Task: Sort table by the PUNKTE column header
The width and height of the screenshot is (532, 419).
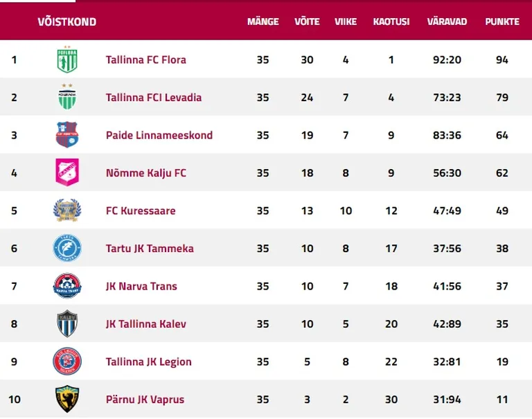Action: [x=502, y=21]
